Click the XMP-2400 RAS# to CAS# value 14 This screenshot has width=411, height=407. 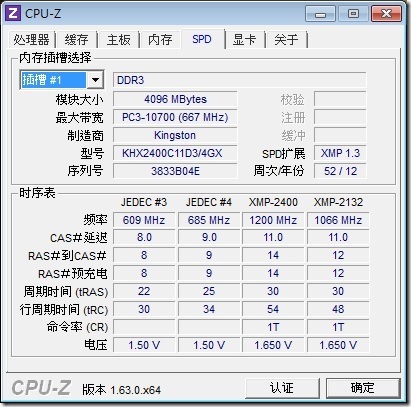(x=273, y=256)
